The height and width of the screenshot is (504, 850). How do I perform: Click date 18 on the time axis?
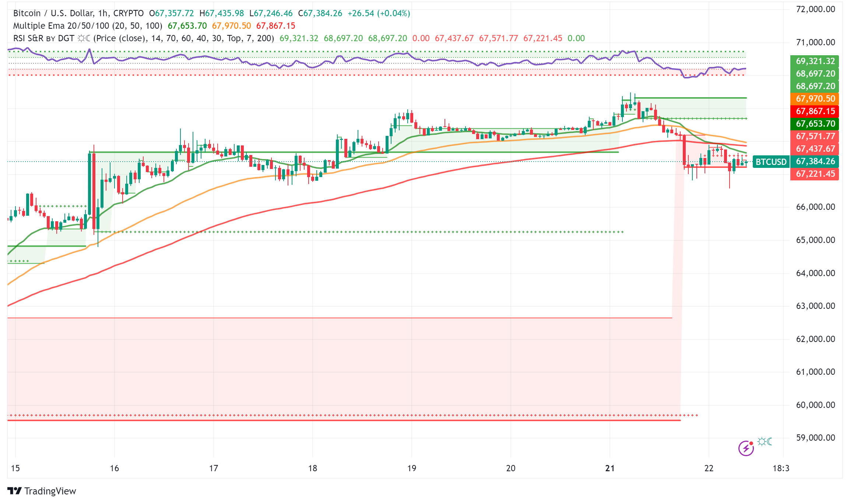tap(313, 468)
